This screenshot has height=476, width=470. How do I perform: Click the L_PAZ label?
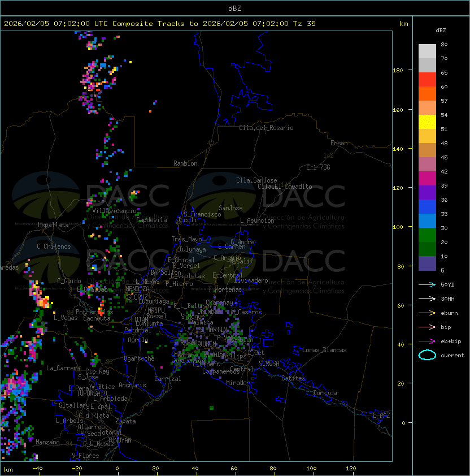click(381, 415)
